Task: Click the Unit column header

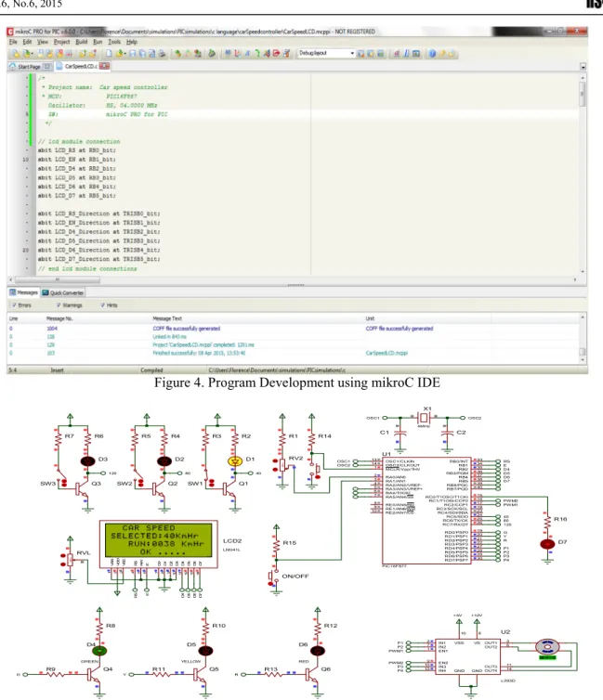Action: pyautogui.click(x=370, y=318)
